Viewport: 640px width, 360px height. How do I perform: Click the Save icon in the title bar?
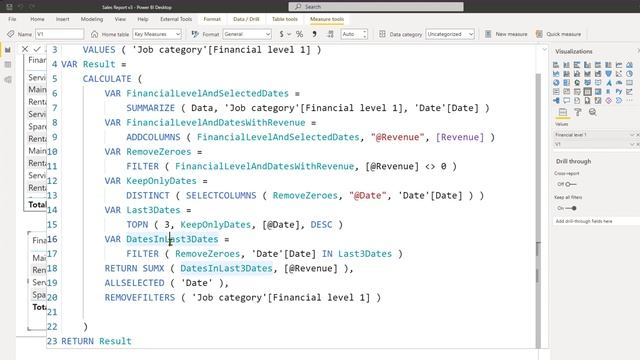pos(9,7)
